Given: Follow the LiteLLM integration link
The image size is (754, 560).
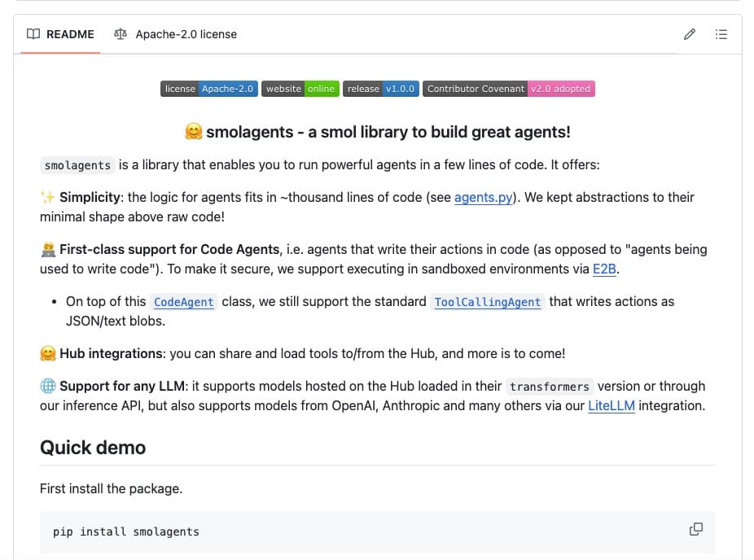Looking at the screenshot, I should (612, 405).
